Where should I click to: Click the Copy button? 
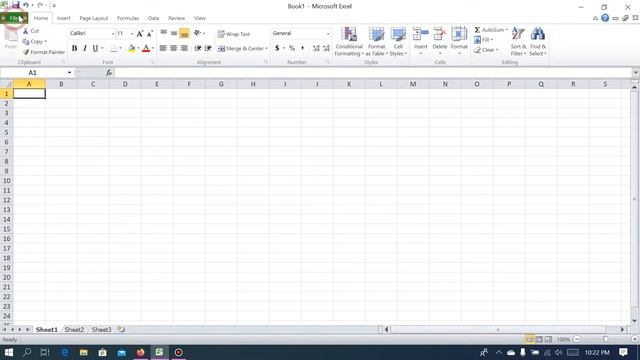click(35, 42)
